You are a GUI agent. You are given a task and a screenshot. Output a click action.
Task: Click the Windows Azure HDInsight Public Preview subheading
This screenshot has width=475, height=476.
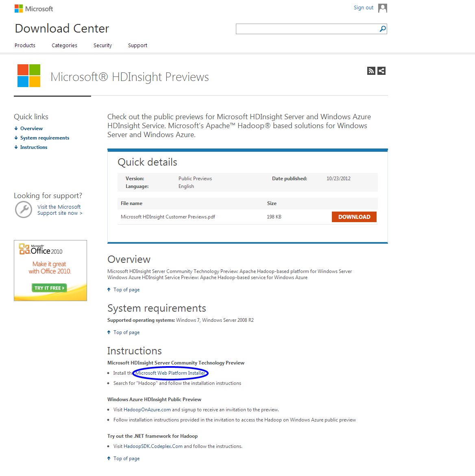154,400
